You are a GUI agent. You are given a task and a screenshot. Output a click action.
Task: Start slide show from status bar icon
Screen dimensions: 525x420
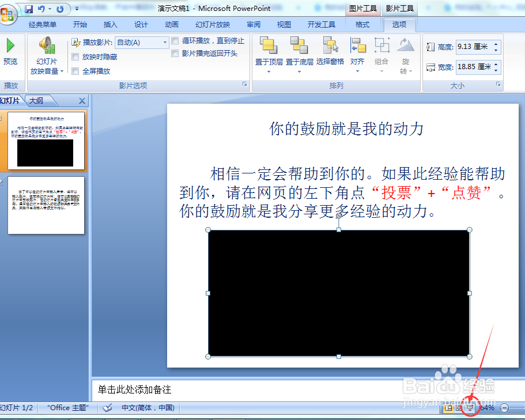click(x=470, y=408)
